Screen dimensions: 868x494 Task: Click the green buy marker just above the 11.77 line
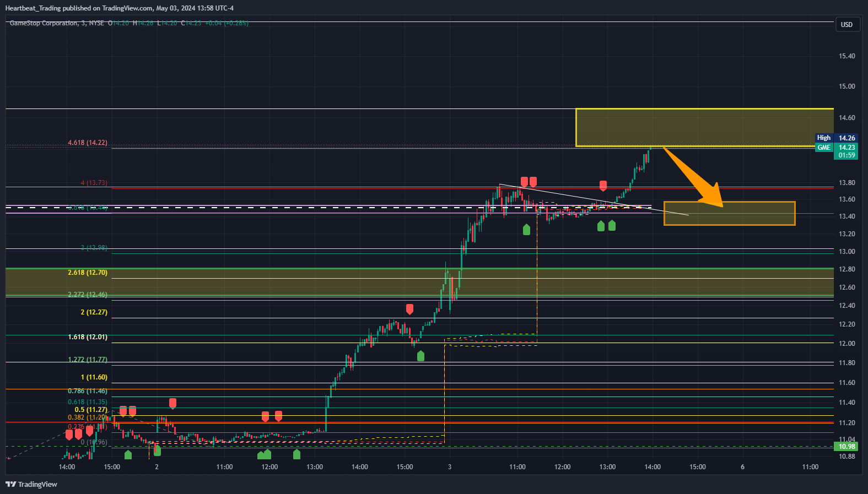coord(421,356)
